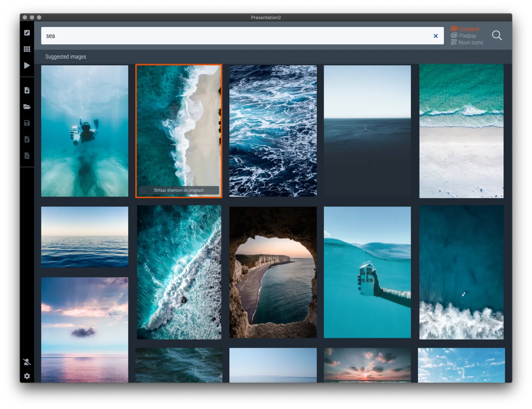Screen dimensions: 532x409
Task: Click the user account disabled icon
Action: [27, 362]
